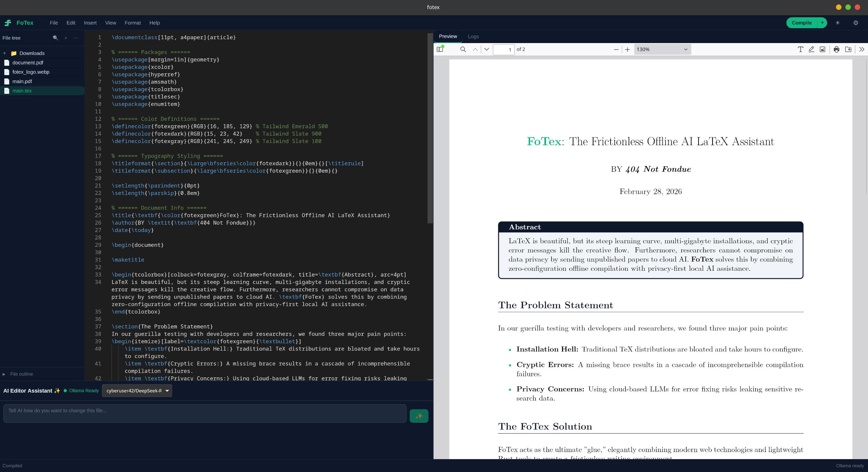The width and height of the screenshot is (868, 472).
Task: Click the PDF print icon
Action: (x=836, y=50)
